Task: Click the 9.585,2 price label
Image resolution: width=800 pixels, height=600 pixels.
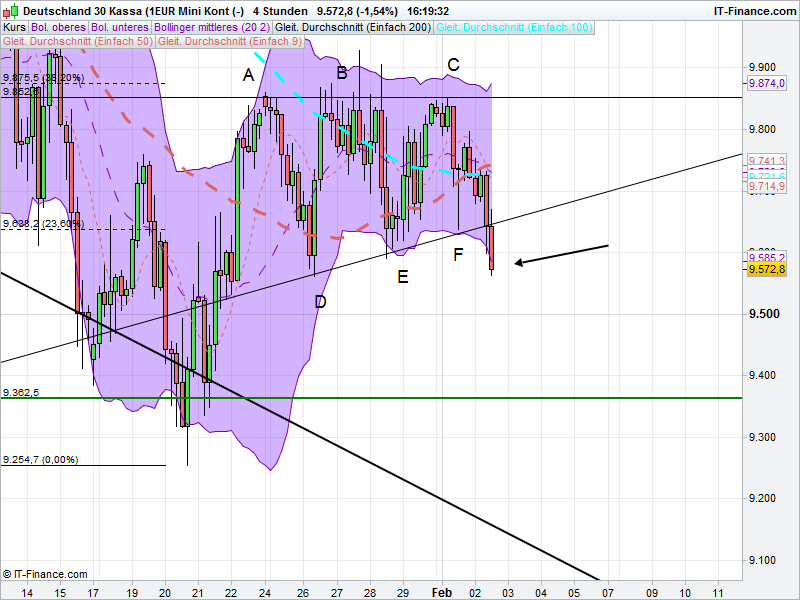Action: 768,258
